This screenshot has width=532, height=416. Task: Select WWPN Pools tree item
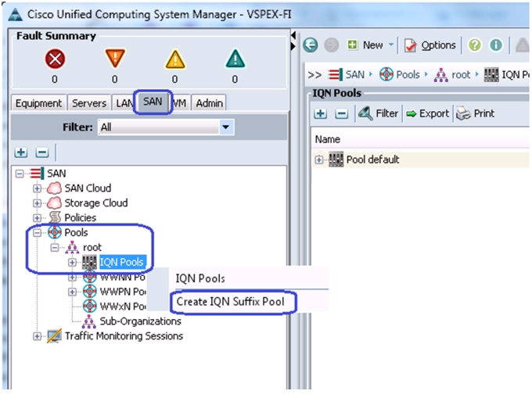click(x=123, y=292)
